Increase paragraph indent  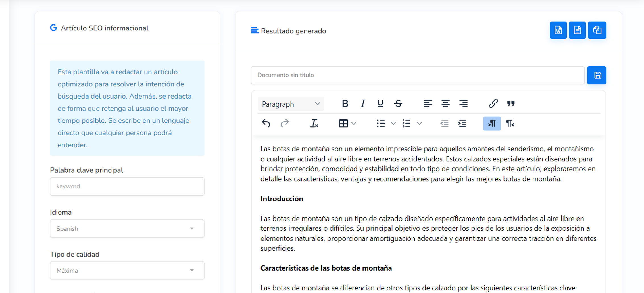462,123
